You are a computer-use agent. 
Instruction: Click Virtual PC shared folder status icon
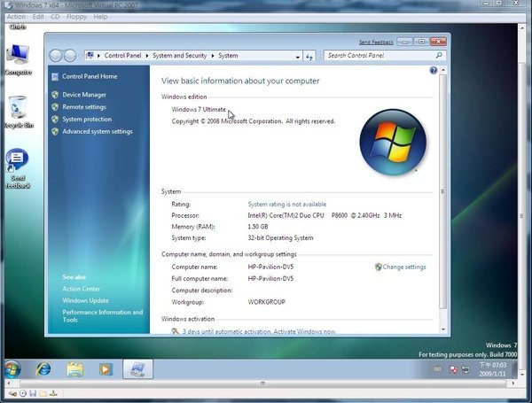[43, 393]
